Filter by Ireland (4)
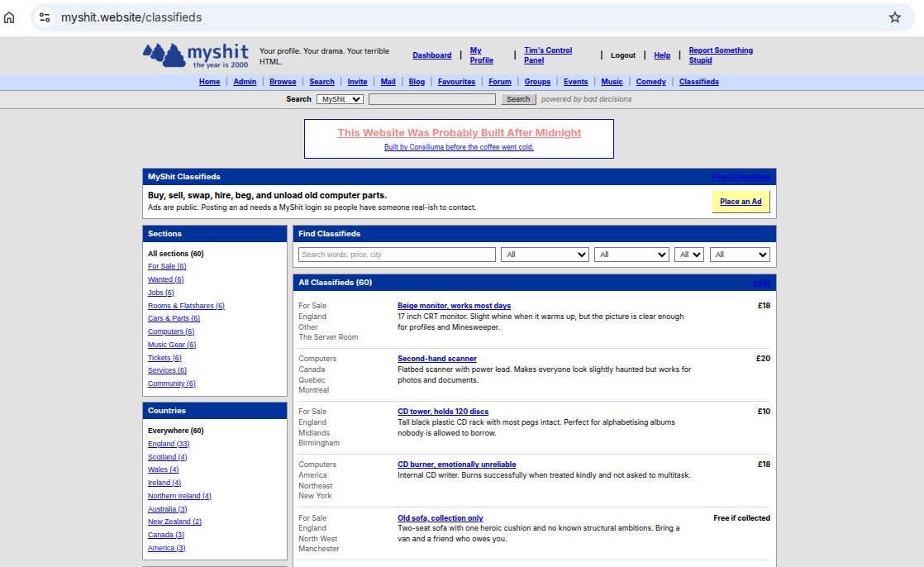The width and height of the screenshot is (924, 567). pyautogui.click(x=164, y=483)
